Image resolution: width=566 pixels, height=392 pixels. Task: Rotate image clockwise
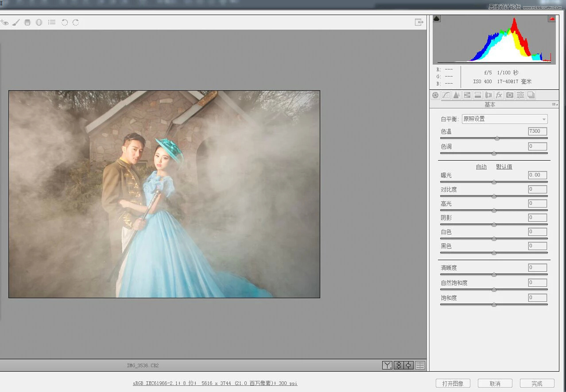click(76, 22)
